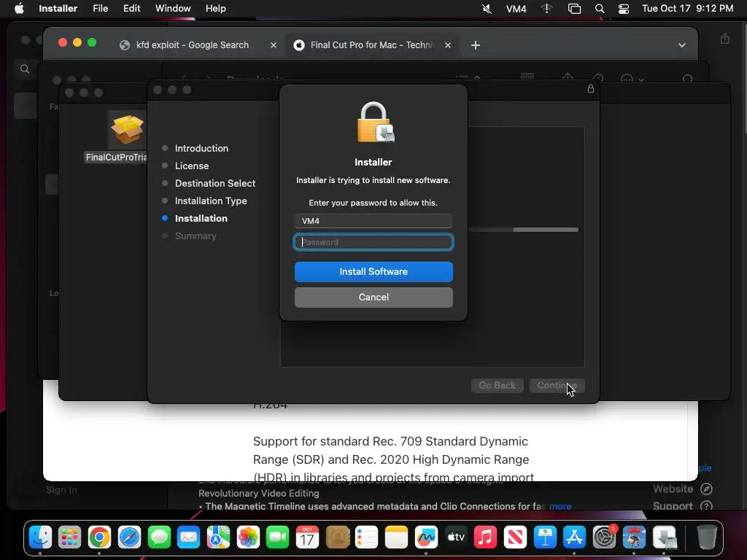Open Contacts from the Dock
Viewport: 747px width, 560px height.
pyautogui.click(x=337, y=537)
